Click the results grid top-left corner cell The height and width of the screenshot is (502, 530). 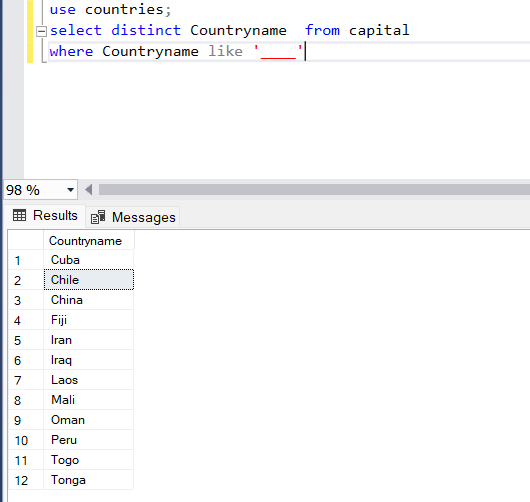(x=26, y=241)
